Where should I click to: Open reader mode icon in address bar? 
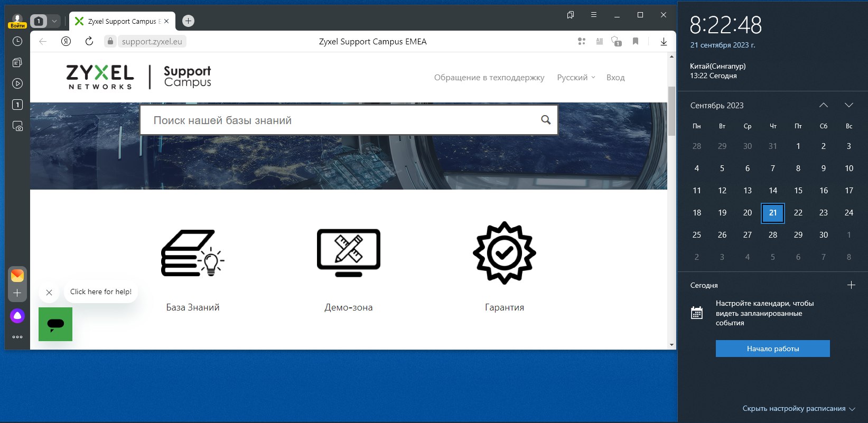click(x=600, y=41)
